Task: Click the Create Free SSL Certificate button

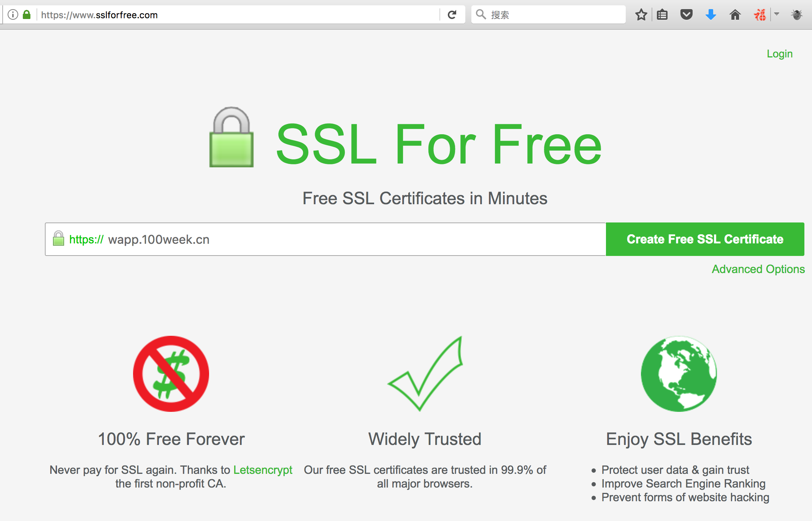Action: point(705,239)
